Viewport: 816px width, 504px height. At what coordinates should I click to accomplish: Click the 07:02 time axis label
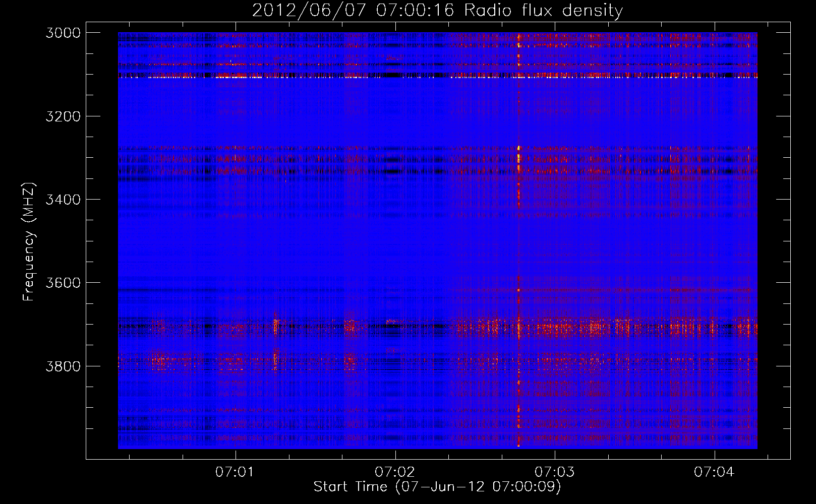tap(394, 472)
